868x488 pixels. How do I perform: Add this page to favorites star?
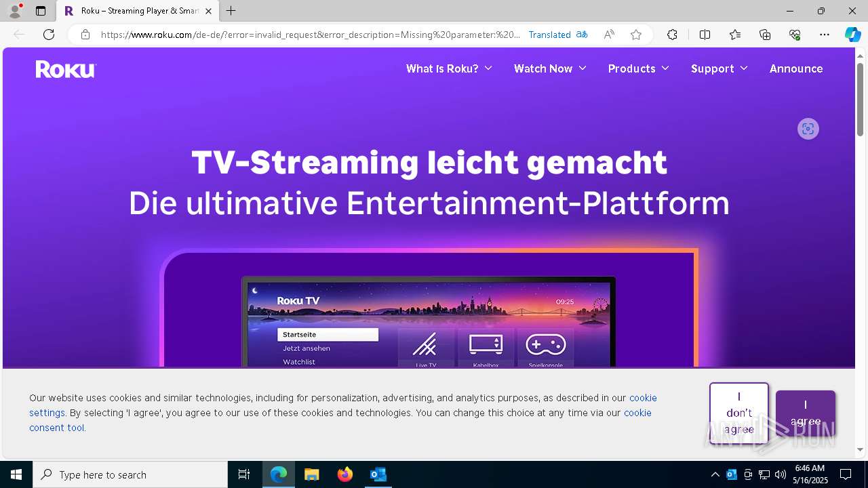[x=635, y=35]
